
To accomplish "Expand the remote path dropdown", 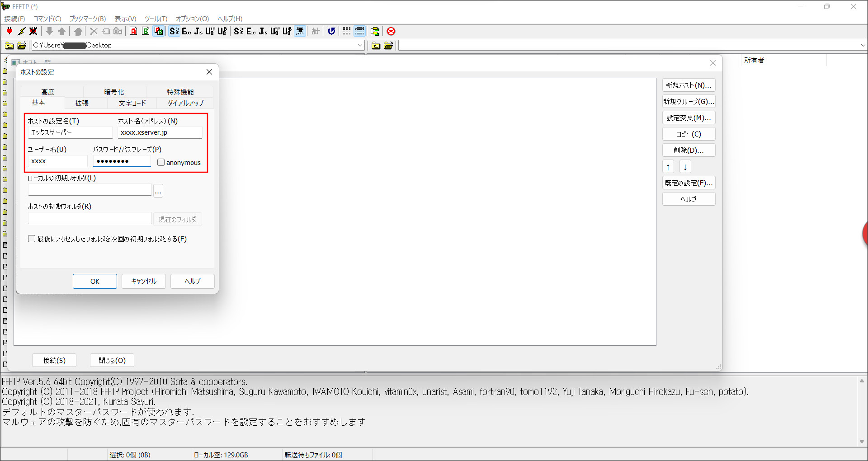I will pyautogui.click(x=863, y=45).
